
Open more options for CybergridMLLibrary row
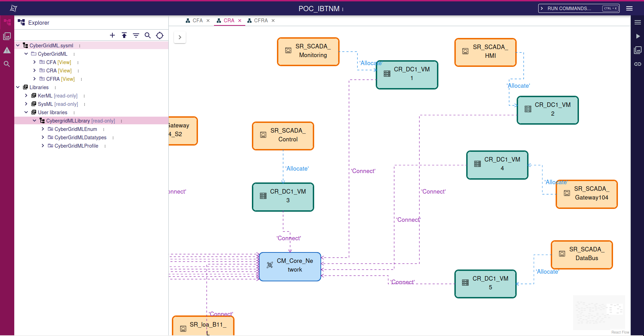pyautogui.click(x=121, y=121)
